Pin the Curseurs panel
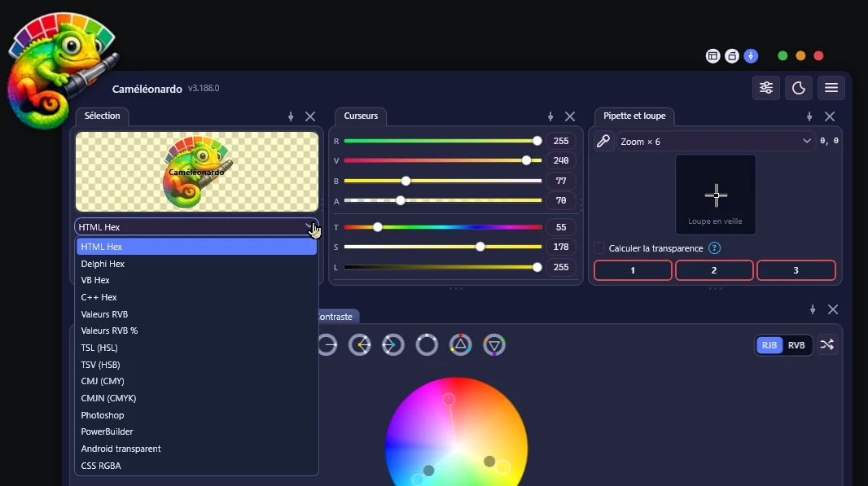This screenshot has width=868, height=486. (x=550, y=116)
